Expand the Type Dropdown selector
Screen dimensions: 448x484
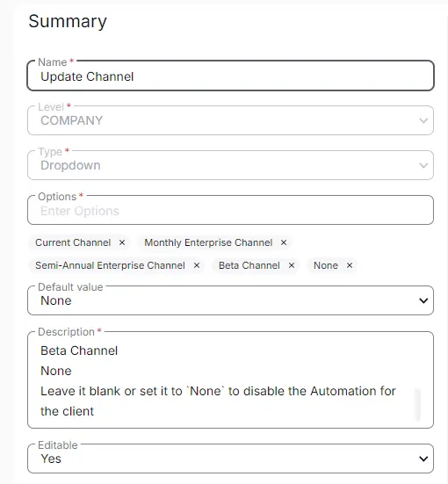[230, 165]
